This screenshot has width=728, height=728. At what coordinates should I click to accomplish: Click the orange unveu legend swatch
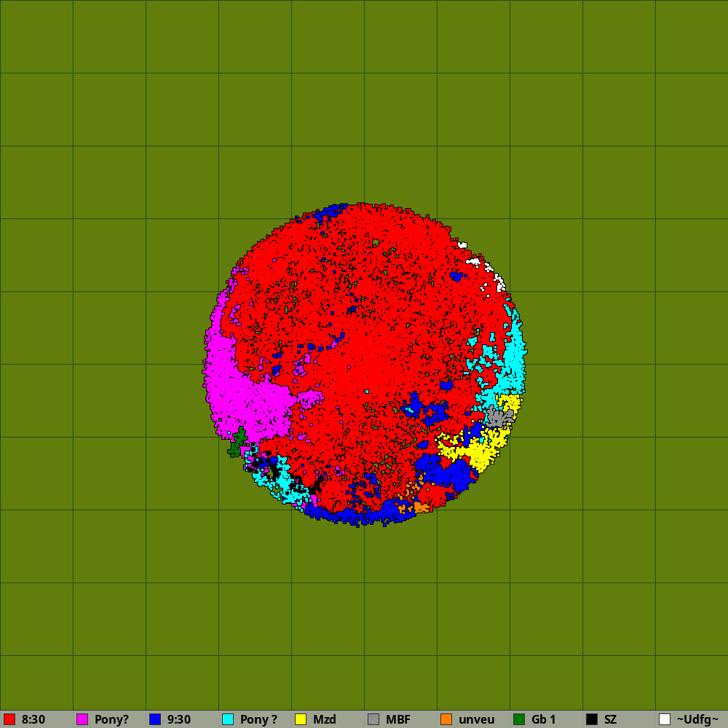pyautogui.click(x=446, y=719)
